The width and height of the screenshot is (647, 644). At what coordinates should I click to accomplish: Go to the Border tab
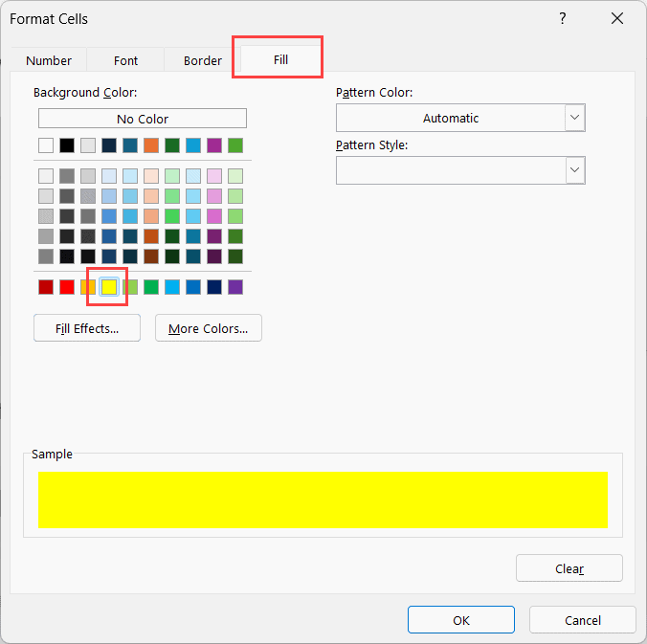coord(203,60)
